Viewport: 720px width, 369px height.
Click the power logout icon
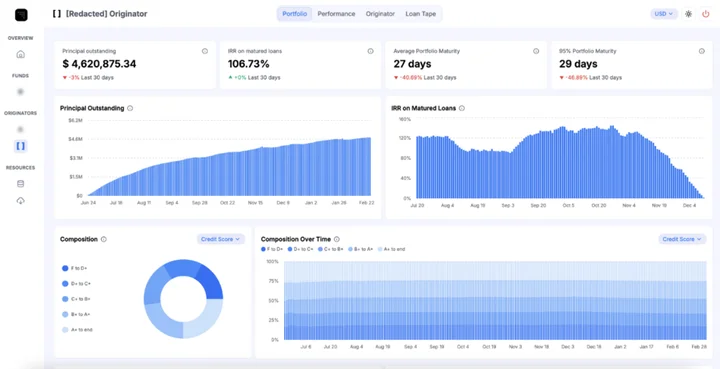click(x=706, y=14)
